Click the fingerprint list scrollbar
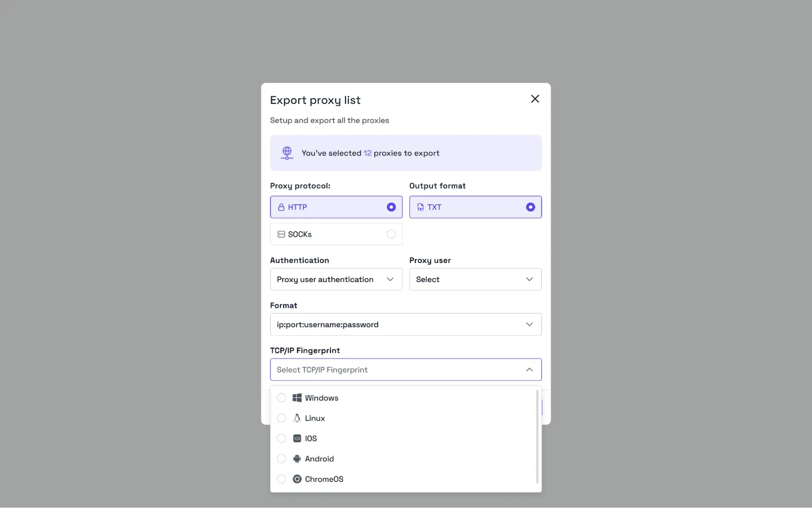 (537, 436)
